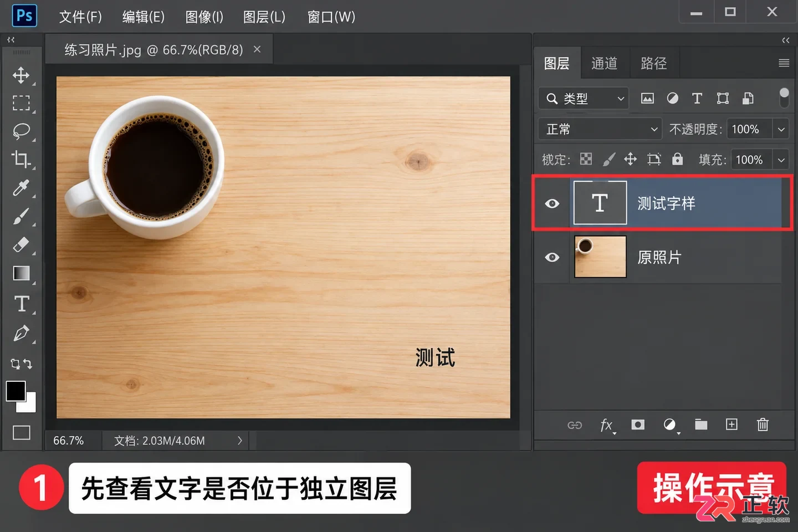The height and width of the screenshot is (532, 798).
Task: Open the 类型 filter dropdown
Action: (x=584, y=99)
